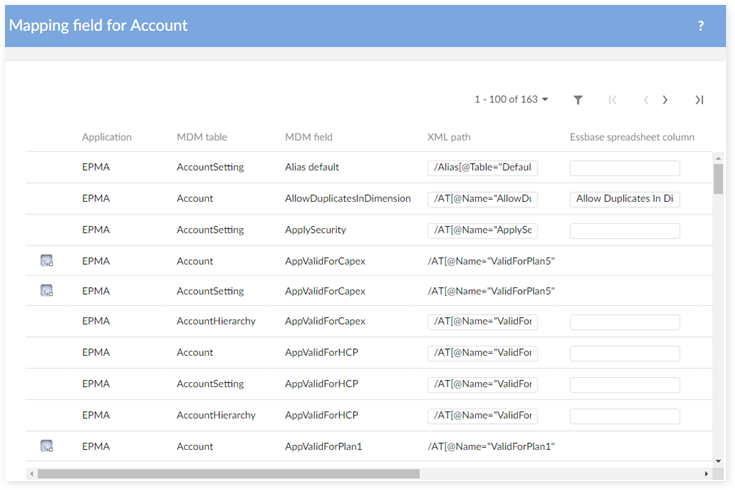Image resolution: width=735 pixels, height=490 pixels.
Task: Click Essbase column field for Alias default
Action: pos(624,168)
